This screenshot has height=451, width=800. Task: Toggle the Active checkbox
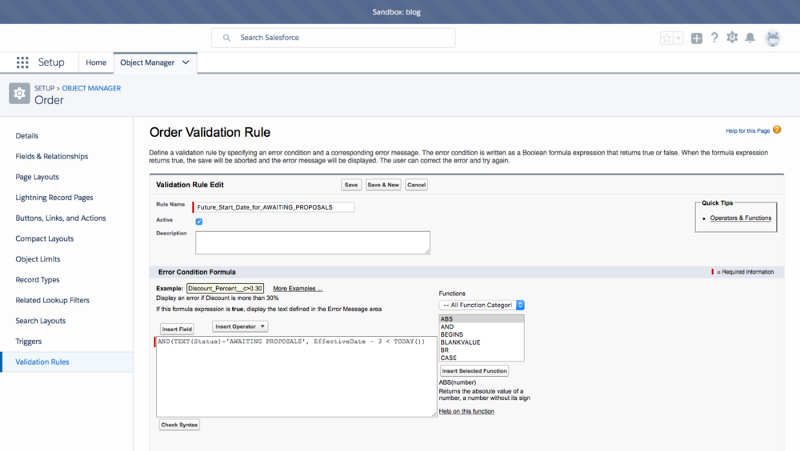tap(199, 221)
